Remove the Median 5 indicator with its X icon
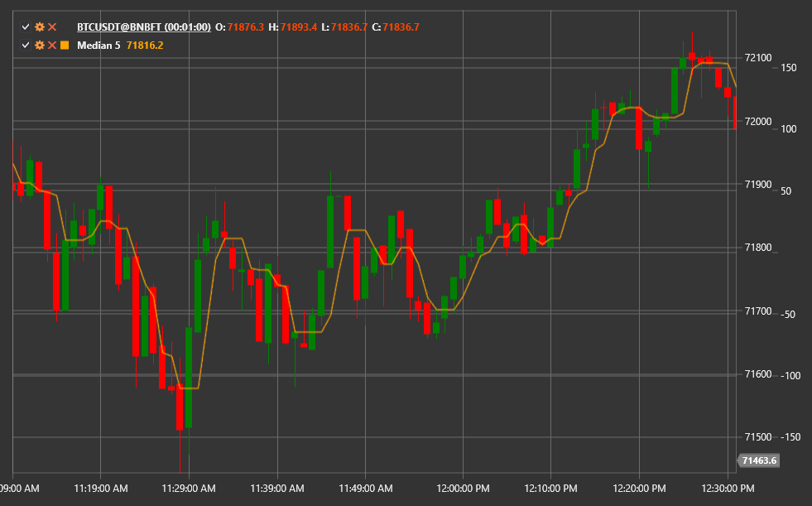 pos(51,45)
